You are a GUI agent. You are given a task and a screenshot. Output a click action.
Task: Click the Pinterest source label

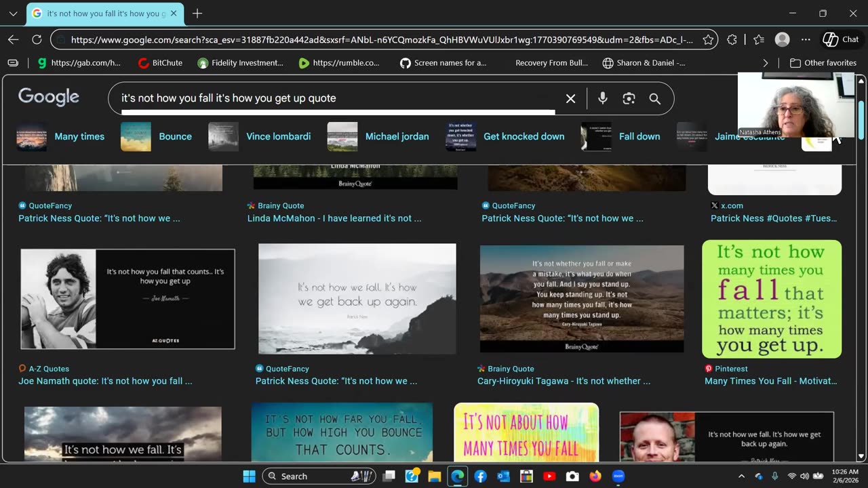click(x=731, y=369)
